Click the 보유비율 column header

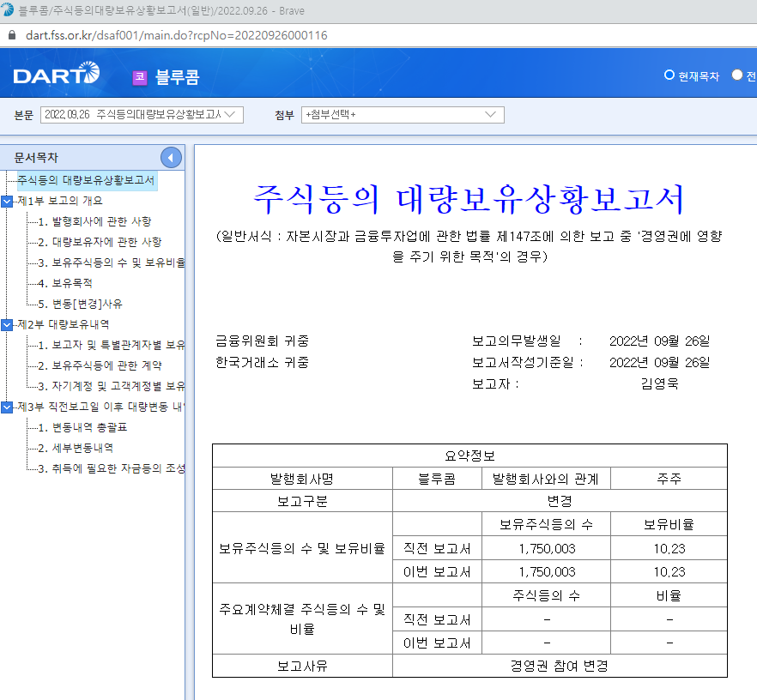coord(669,524)
